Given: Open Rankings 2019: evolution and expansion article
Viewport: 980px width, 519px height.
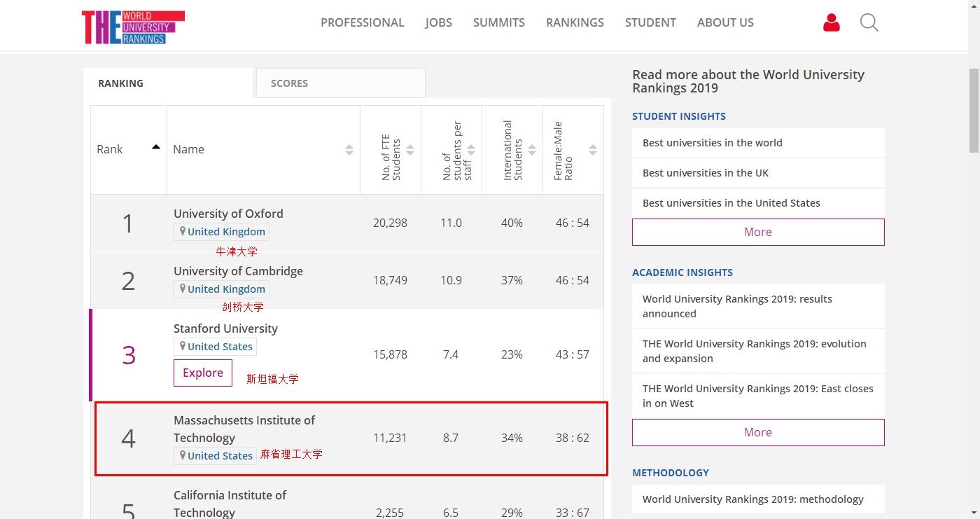Looking at the screenshot, I should click(x=758, y=351).
